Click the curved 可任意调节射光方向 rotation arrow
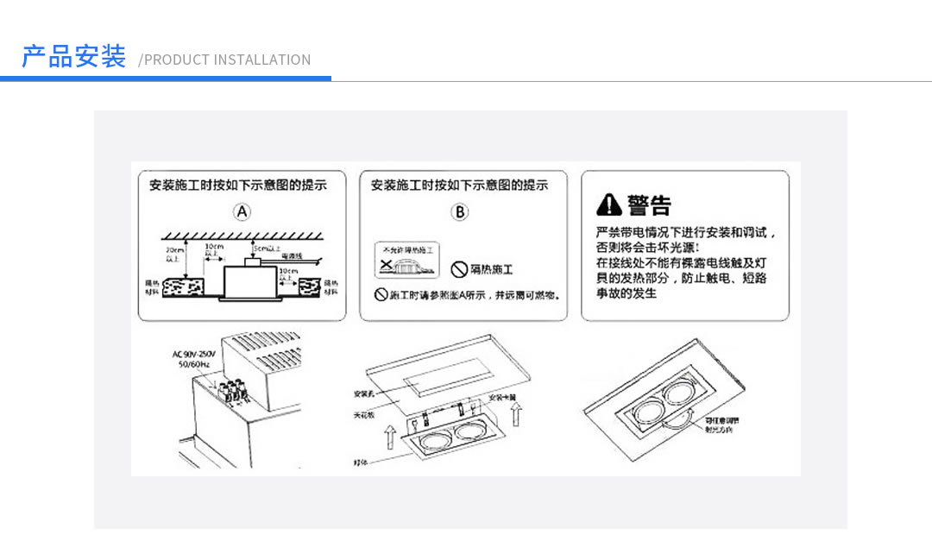Image resolution: width=932 pixels, height=560 pixels. tap(678, 419)
